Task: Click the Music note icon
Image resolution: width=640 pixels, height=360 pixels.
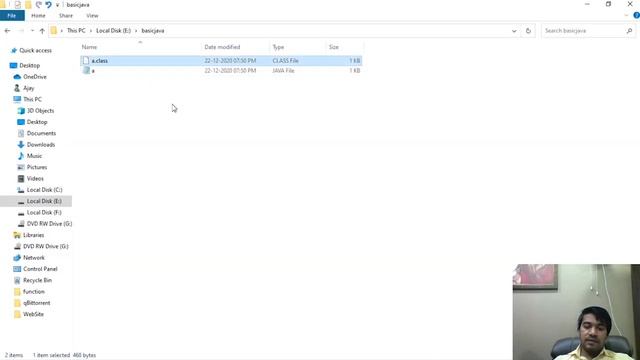Action: (x=21, y=156)
